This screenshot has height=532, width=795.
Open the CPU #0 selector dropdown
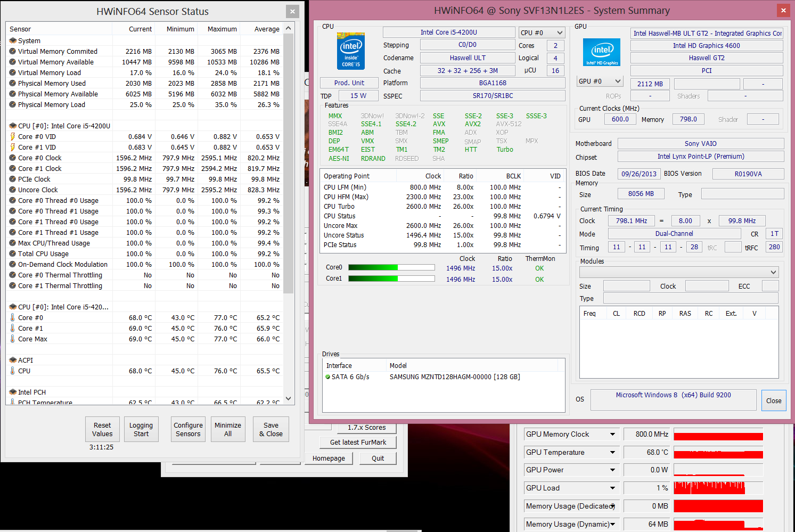(542, 33)
